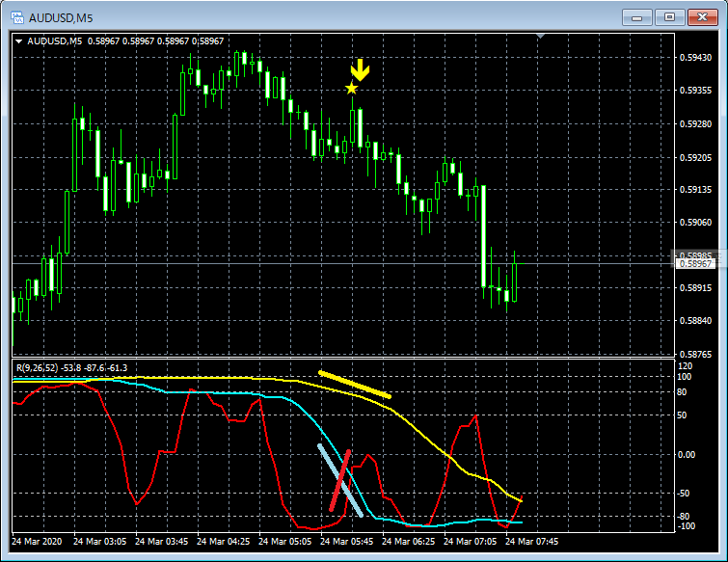Click the 24 Mar 04:25 time label
Image resolution: width=728 pixels, height=562 pixels.
coord(224,542)
